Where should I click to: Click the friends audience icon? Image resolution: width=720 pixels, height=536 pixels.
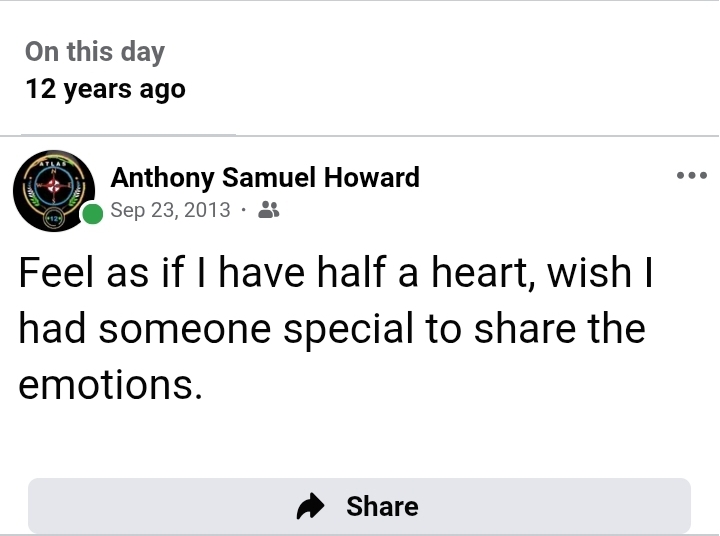(x=268, y=210)
